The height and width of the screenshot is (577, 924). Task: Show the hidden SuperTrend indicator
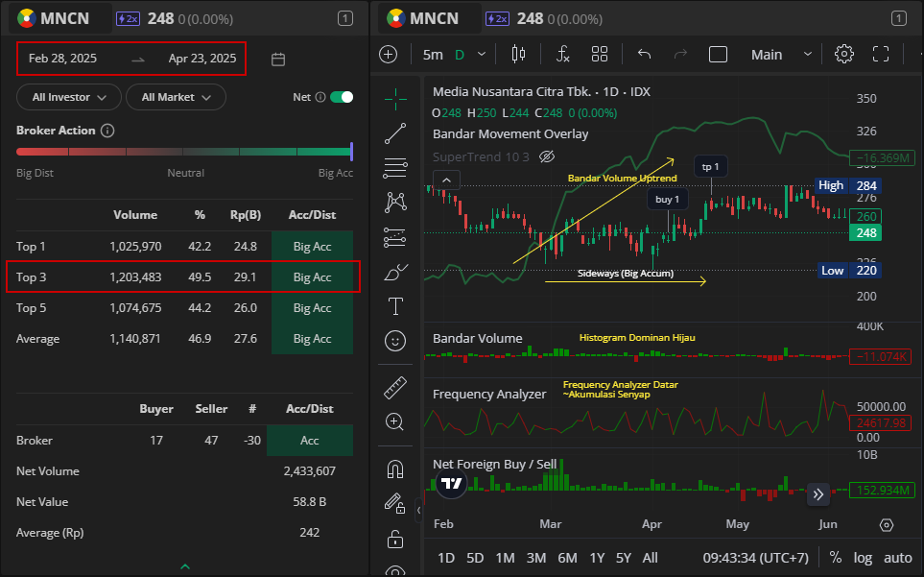coord(547,156)
